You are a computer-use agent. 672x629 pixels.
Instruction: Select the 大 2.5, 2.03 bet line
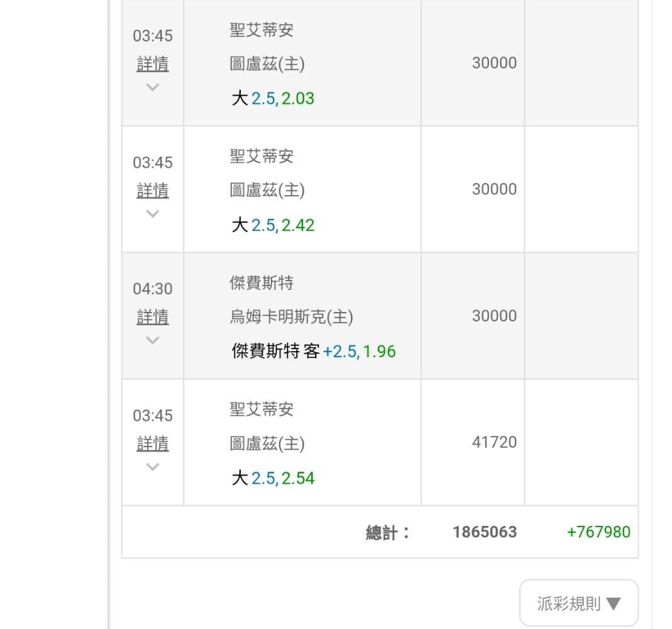273,99
